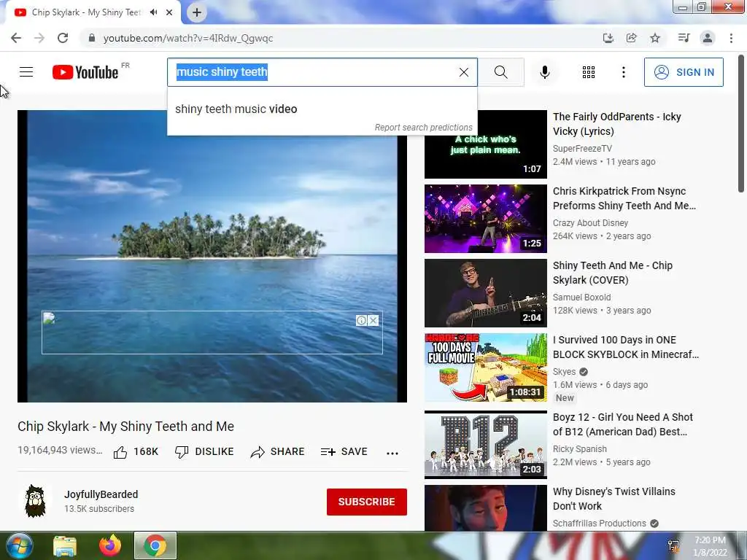
Task: Click 'Report search predictions' link
Action: 424,127
